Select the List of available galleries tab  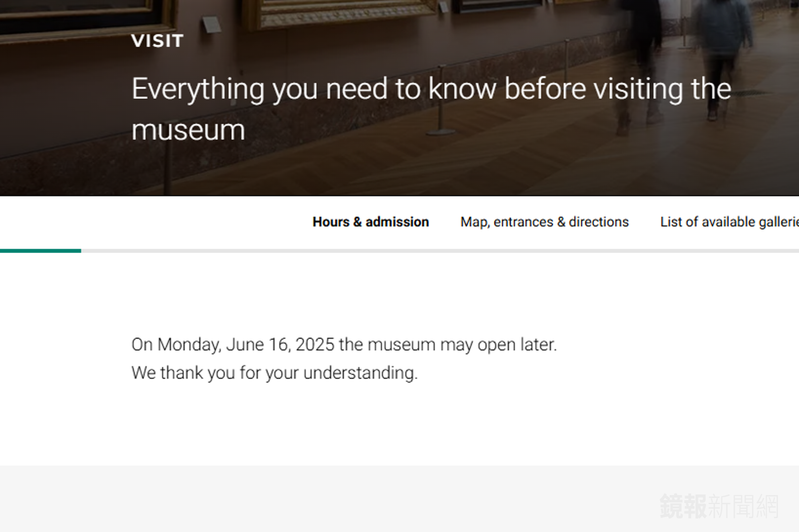point(729,222)
